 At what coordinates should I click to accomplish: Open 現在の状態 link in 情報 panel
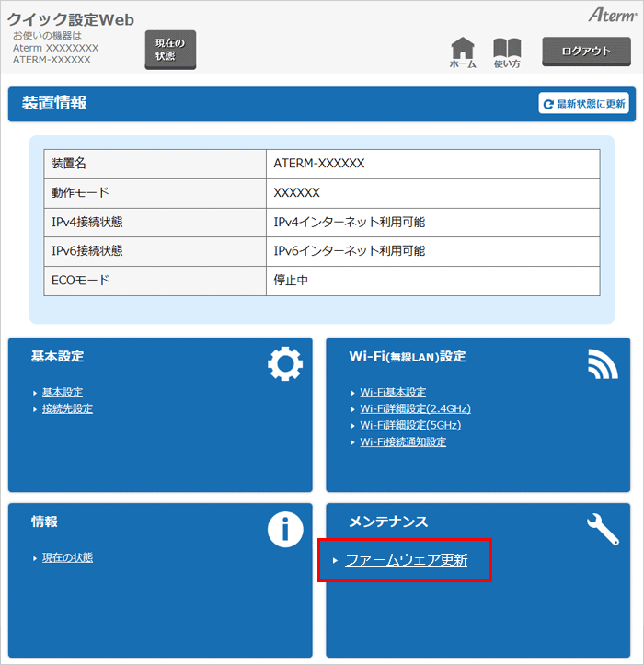pos(67,557)
